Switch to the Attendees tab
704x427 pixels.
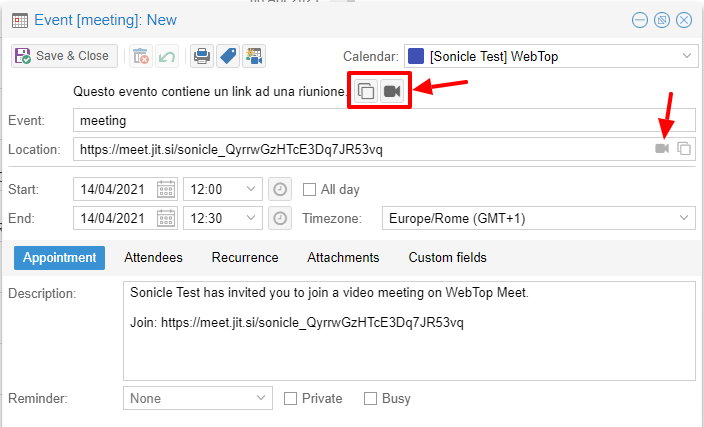click(x=153, y=257)
